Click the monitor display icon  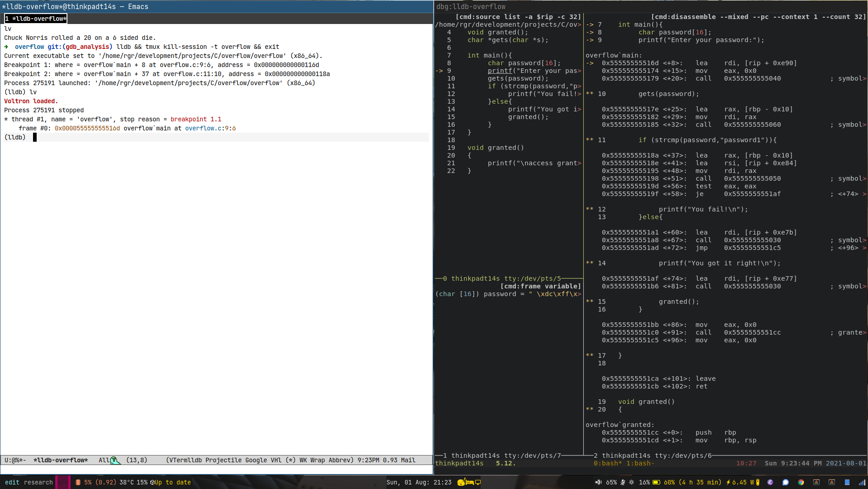pos(478,482)
